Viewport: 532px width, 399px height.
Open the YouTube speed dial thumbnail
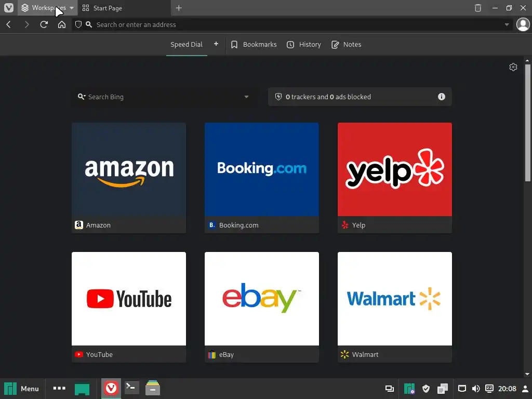click(x=129, y=299)
